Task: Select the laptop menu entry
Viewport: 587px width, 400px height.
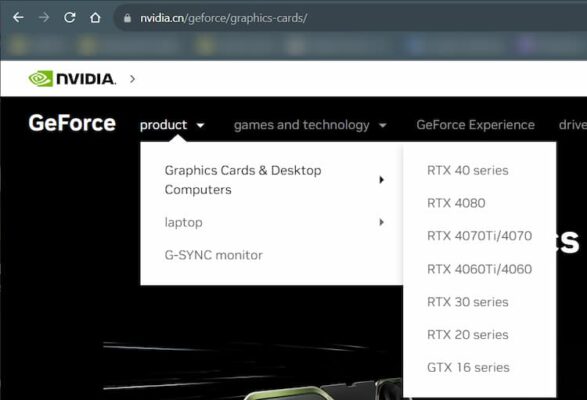Action: click(x=183, y=222)
